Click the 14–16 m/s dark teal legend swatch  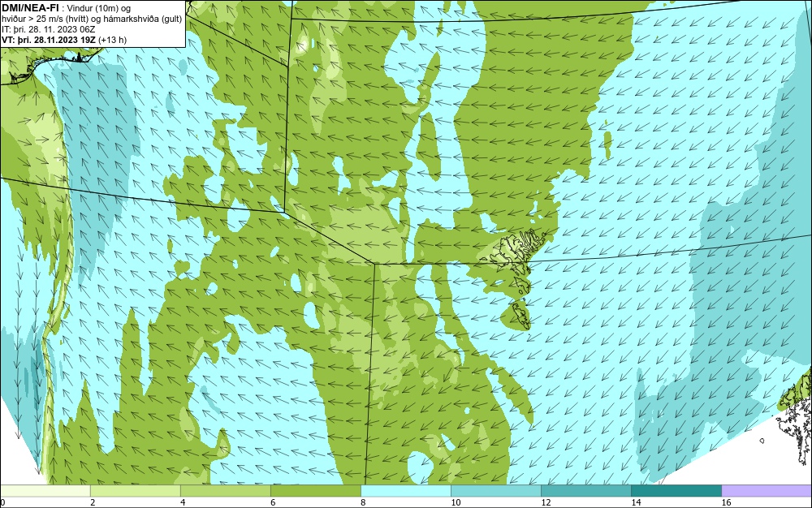[x=676, y=490]
